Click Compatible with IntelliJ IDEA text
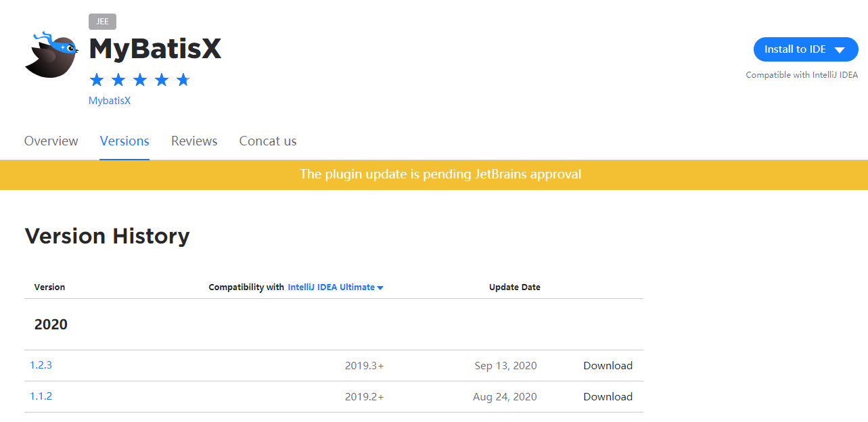This screenshot has width=868, height=422. click(802, 75)
